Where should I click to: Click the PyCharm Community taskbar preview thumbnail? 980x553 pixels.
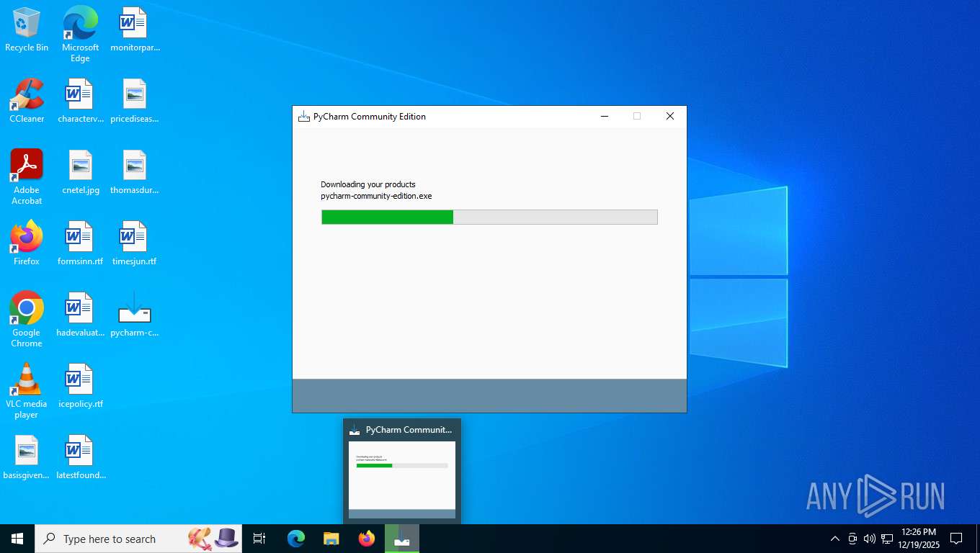[402, 480]
